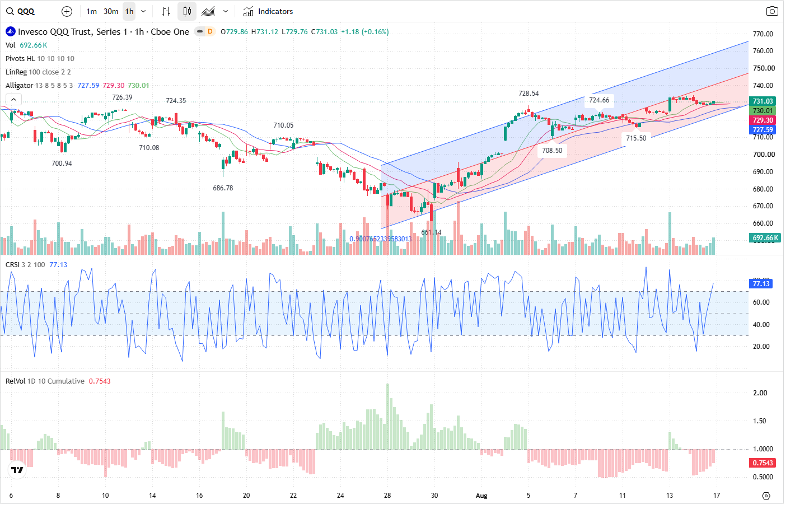Select the Vol indicator legend
The height and width of the screenshot is (532, 795).
pos(11,45)
